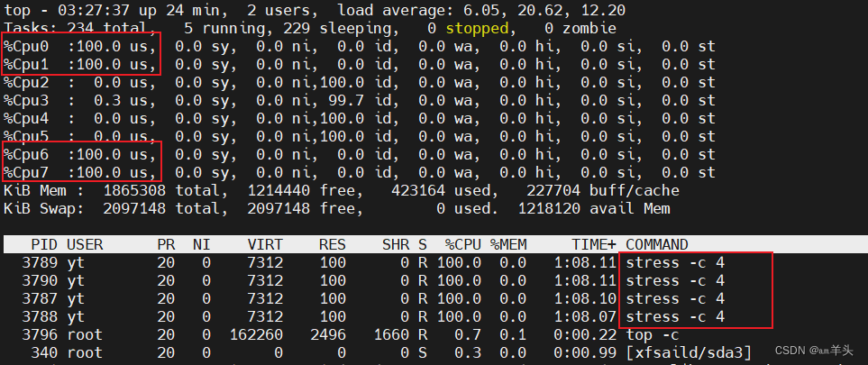The width and height of the screenshot is (868, 365).
Task: Select the '[xfsaild/sda3]' command
Action: click(x=689, y=352)
